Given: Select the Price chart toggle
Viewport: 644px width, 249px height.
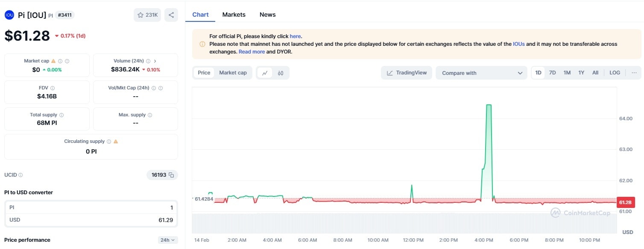Looking at the screenshot, I should 204,73.
